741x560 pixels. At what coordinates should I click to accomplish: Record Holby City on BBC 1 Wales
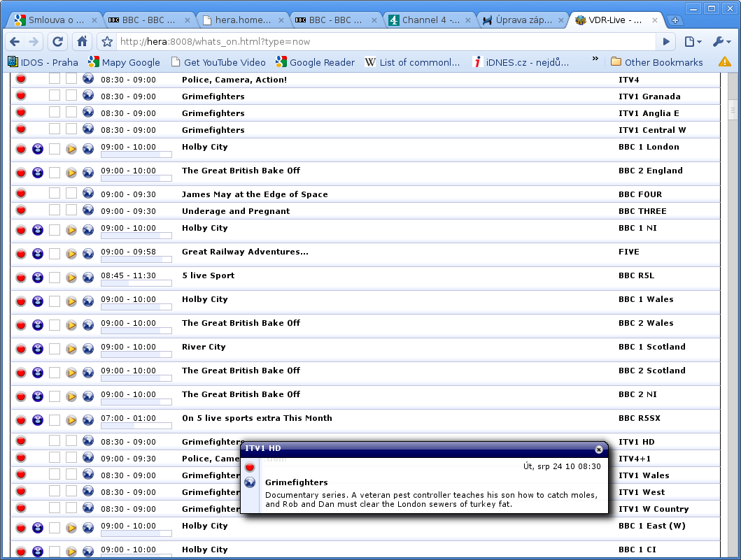click(x=21, y=301)
